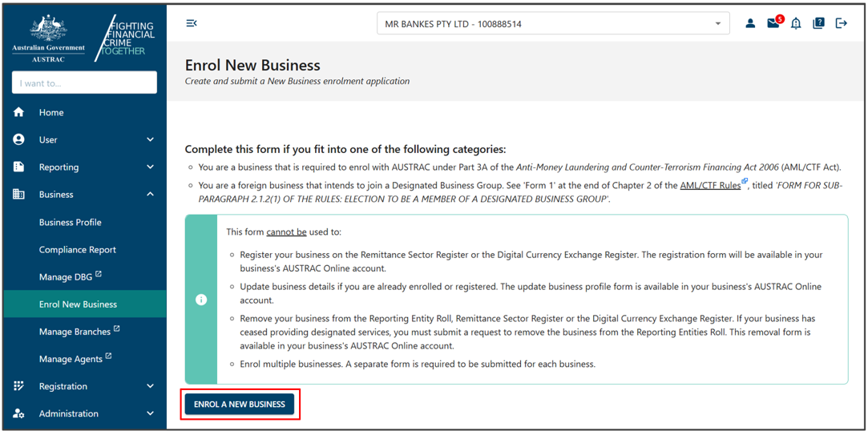The width and height of the screenshot is (868, 435).
Task: Click the 'Complete this form if you fit' heading
Action: click(345, 150)
